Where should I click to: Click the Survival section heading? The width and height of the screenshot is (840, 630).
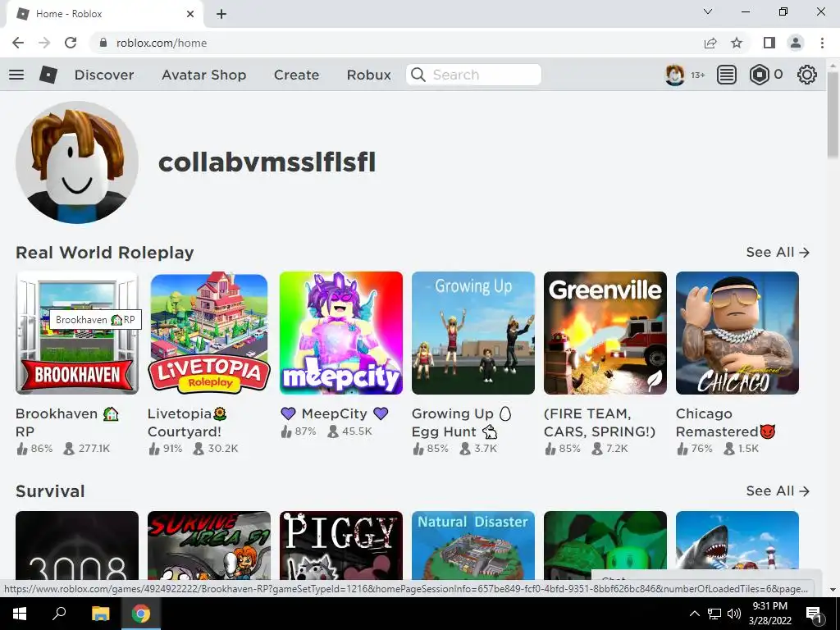[x=50, y=491]
